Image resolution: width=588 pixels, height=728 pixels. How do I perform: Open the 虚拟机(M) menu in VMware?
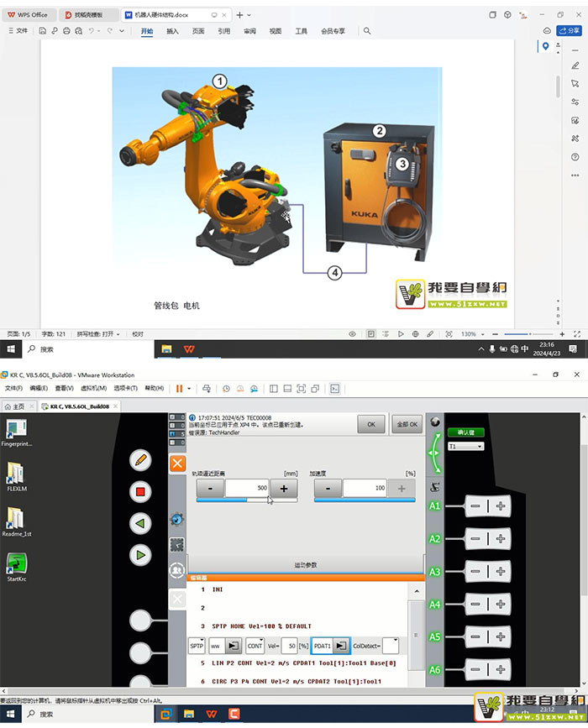(94, 388)
